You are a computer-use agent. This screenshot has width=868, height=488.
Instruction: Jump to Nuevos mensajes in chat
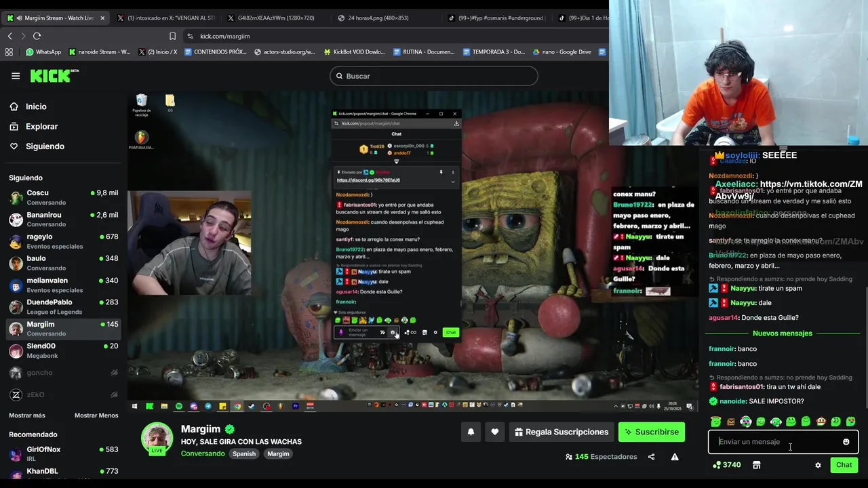tap(783, 333)
